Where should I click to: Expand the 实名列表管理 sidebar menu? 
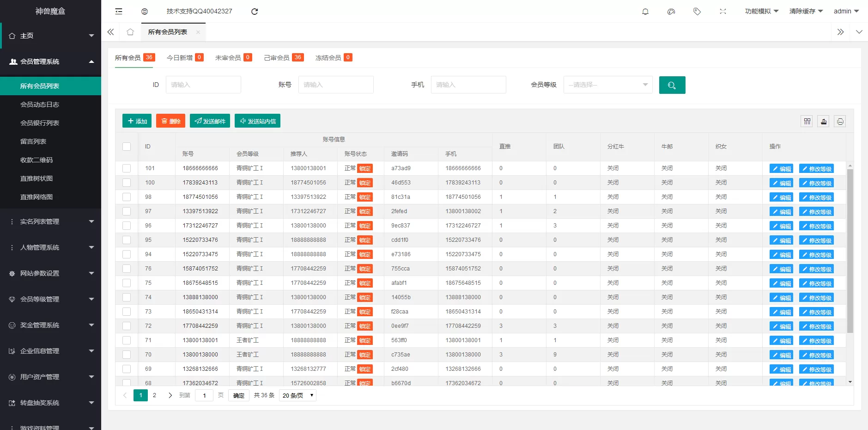point(50,221)
